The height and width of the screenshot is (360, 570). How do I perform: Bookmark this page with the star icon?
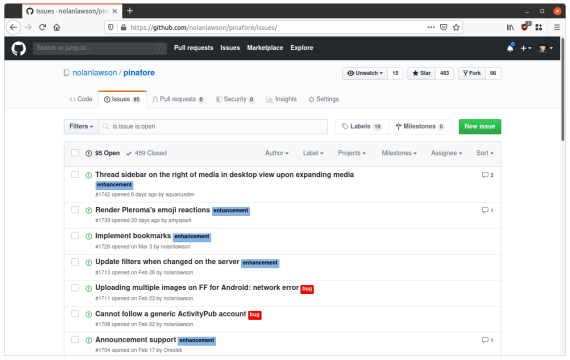click(456, 27)
